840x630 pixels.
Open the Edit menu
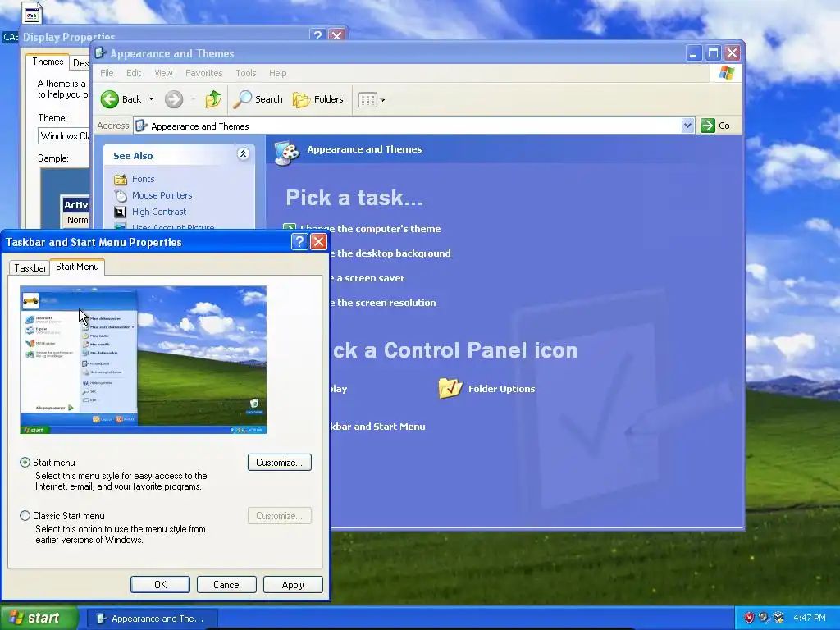pyautogui.click(x=134, y=73)
